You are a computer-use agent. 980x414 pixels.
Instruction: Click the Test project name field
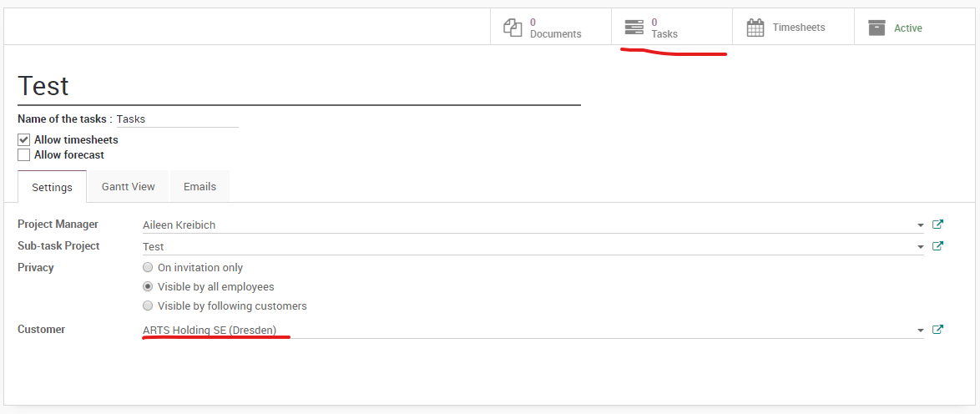[300, 86]
